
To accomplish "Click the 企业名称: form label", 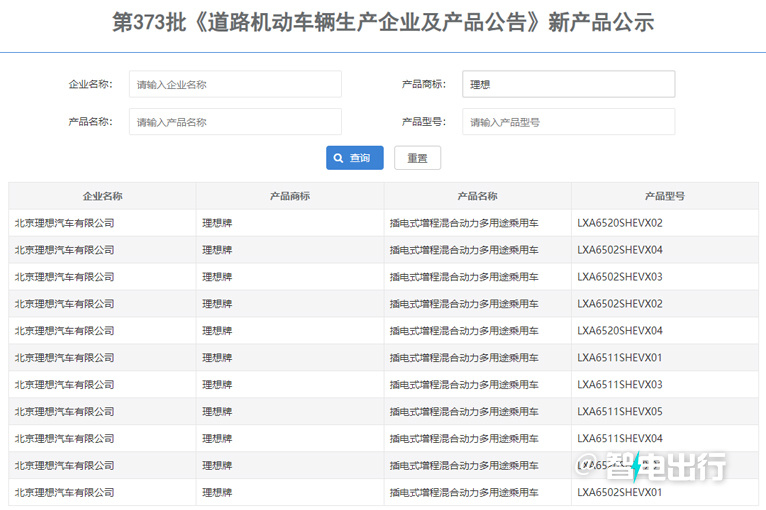I will click(90, 84).
